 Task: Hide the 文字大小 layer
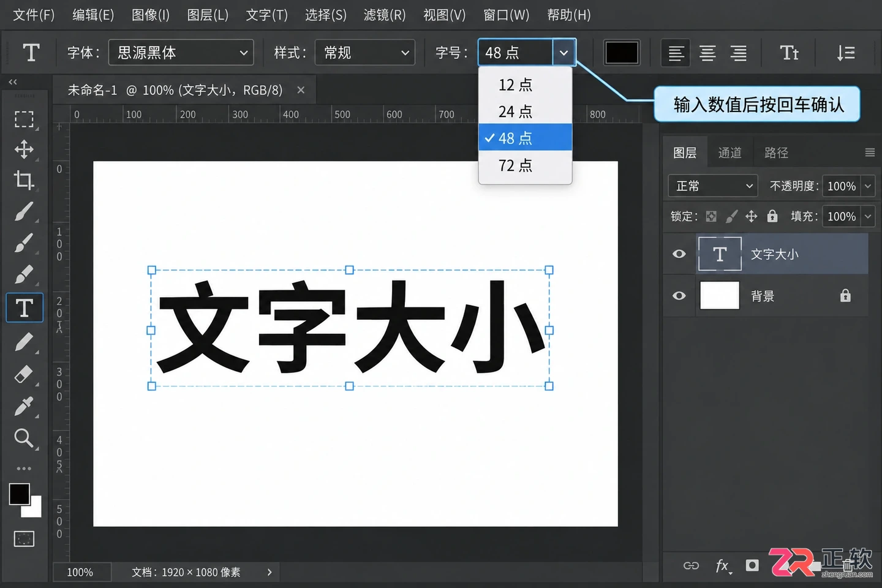[x=679, y=254]
